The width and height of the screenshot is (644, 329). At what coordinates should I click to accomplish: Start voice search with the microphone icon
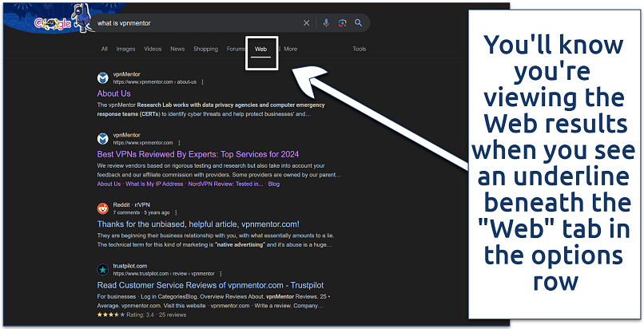[x=326, y=23]
